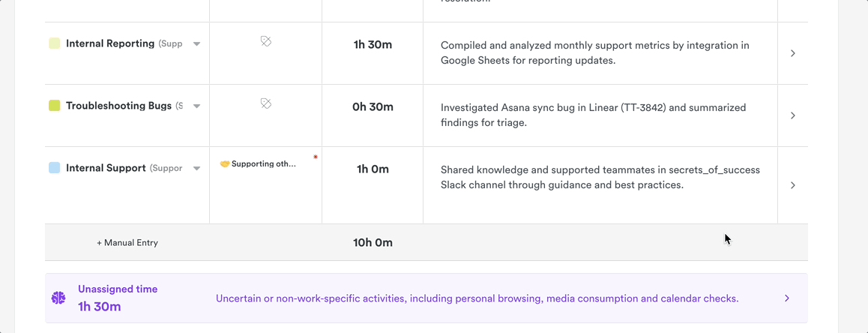The height and width of the screenshot is (333, 868).
Task: Click red dot indicator in Internal Support row
Action: [316, 157]
